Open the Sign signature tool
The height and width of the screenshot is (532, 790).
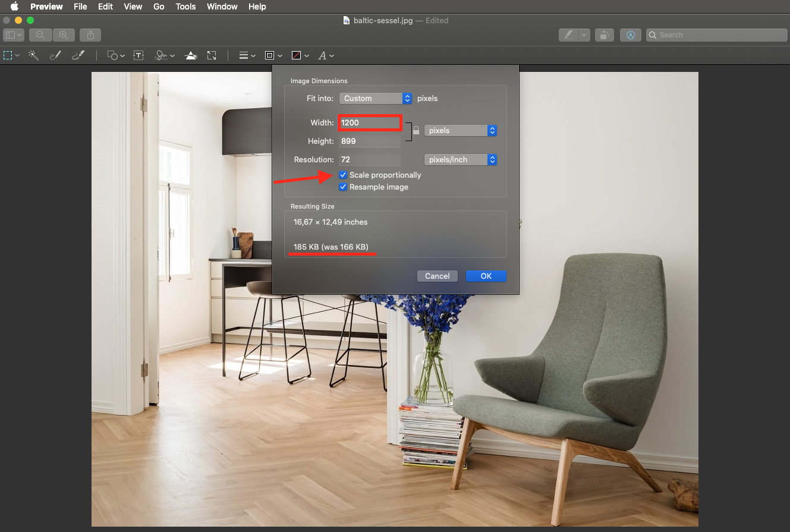pos(164,55)
